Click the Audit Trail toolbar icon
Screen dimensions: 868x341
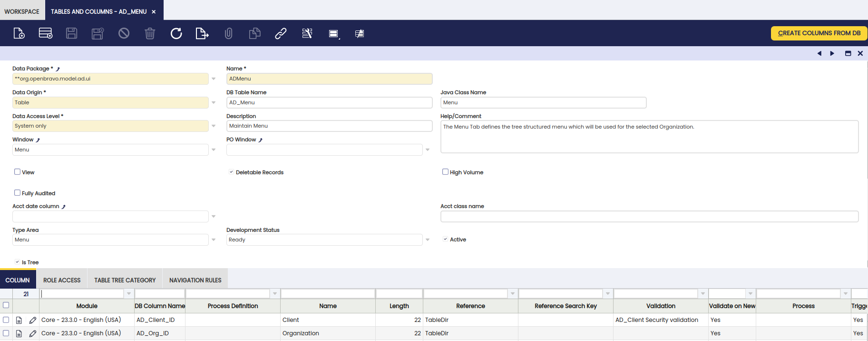coord(307,33)
